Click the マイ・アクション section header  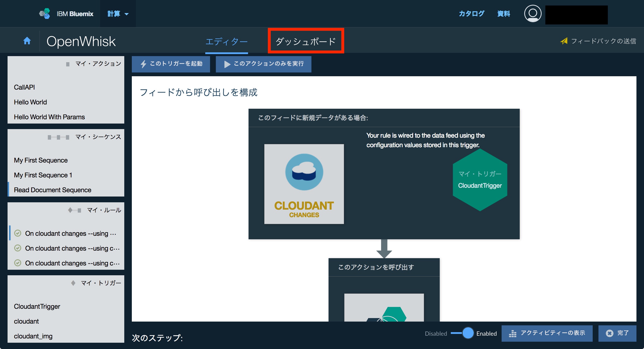point(98,64)
